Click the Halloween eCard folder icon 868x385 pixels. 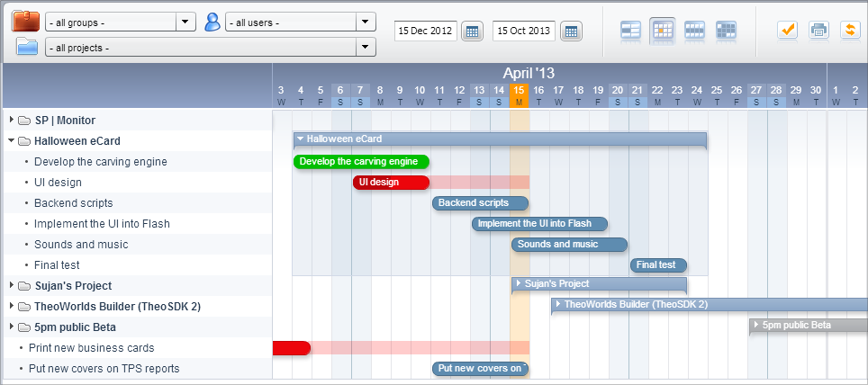pyautogui.click(x=23, y=141)
